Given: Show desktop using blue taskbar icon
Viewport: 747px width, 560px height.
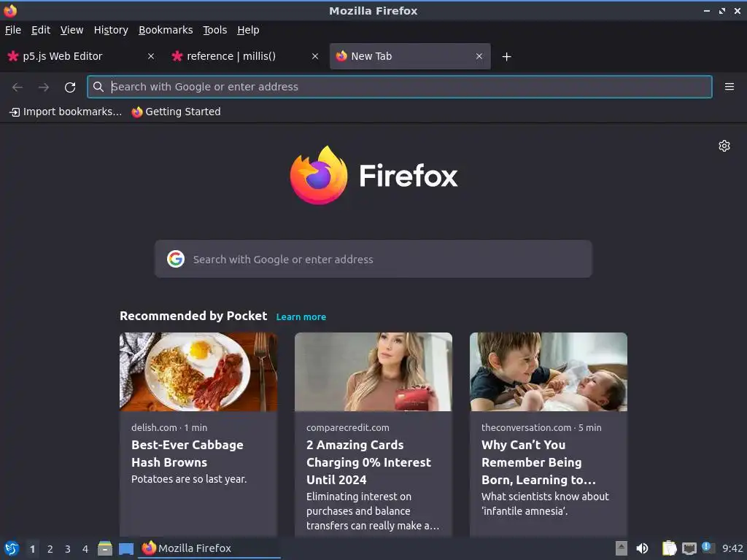Looking at the screenshot, I should pos(125,549).
